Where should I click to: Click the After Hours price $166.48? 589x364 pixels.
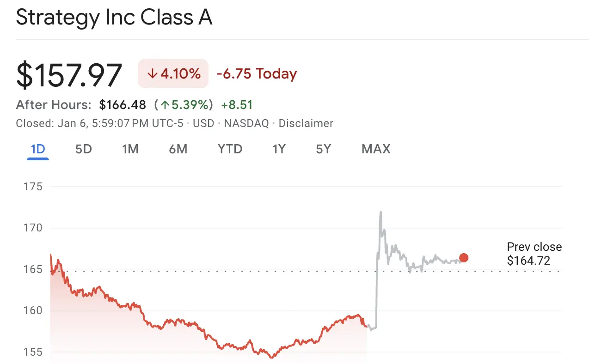122,104
